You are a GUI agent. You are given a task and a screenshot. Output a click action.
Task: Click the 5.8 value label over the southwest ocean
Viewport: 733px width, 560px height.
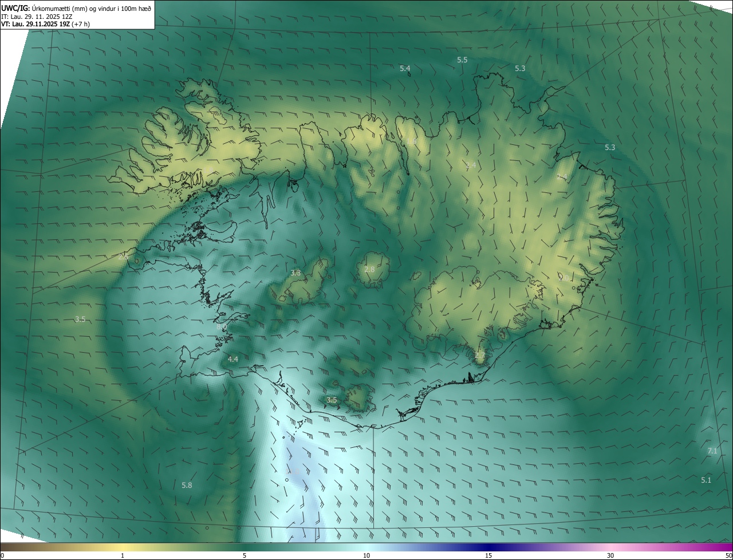(x=187, y=486)
